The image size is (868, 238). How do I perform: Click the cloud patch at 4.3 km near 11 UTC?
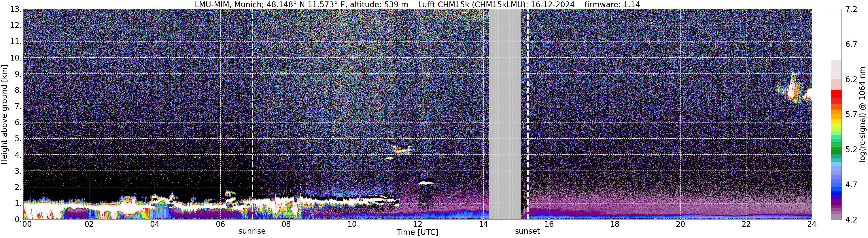click(402, 149)
